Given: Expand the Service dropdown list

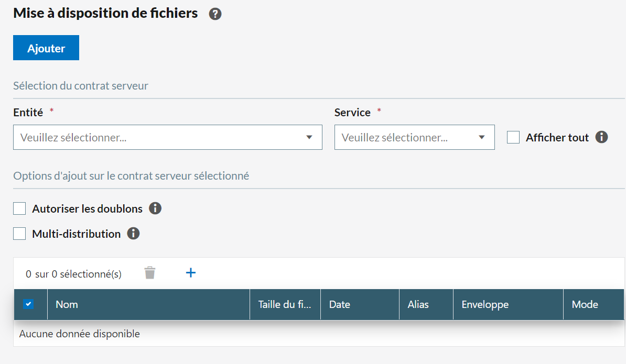Looking at the screenshot, I should (414, 137).
